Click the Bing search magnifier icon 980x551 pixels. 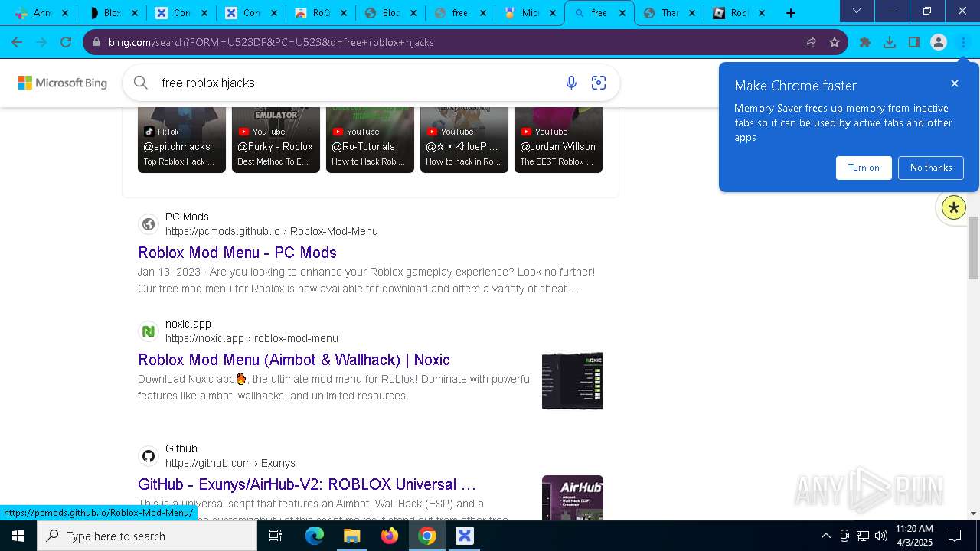point(141,83)
